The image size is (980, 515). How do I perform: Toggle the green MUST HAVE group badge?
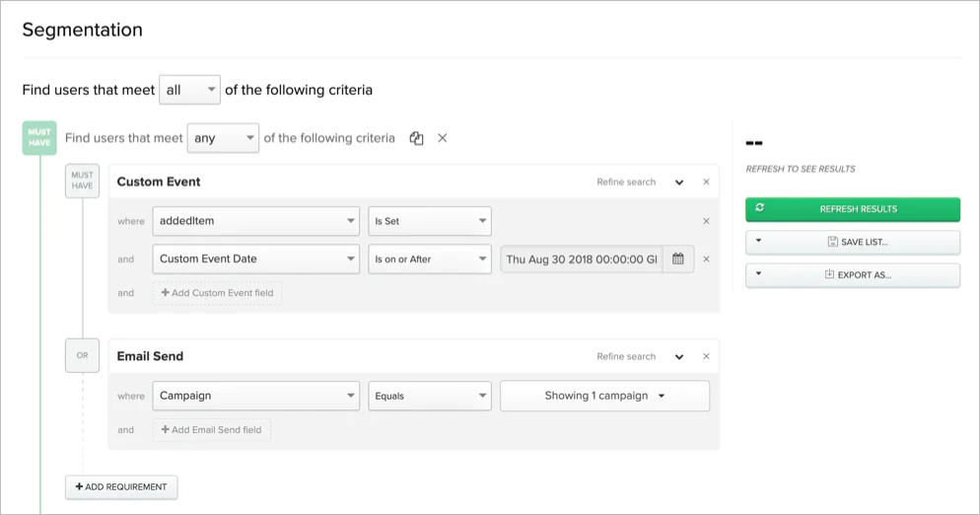point(39,138)
